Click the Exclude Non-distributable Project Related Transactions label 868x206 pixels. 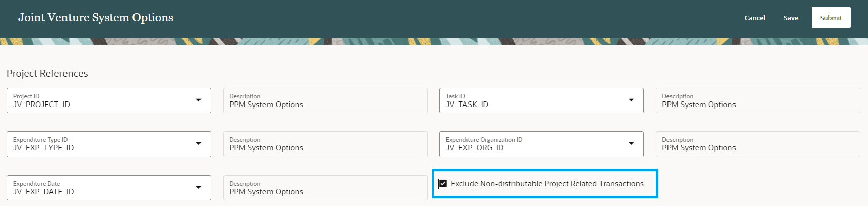[547, 184]
